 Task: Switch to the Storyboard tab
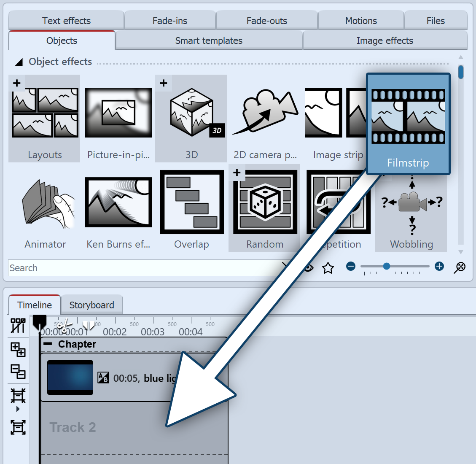point(92,305)
